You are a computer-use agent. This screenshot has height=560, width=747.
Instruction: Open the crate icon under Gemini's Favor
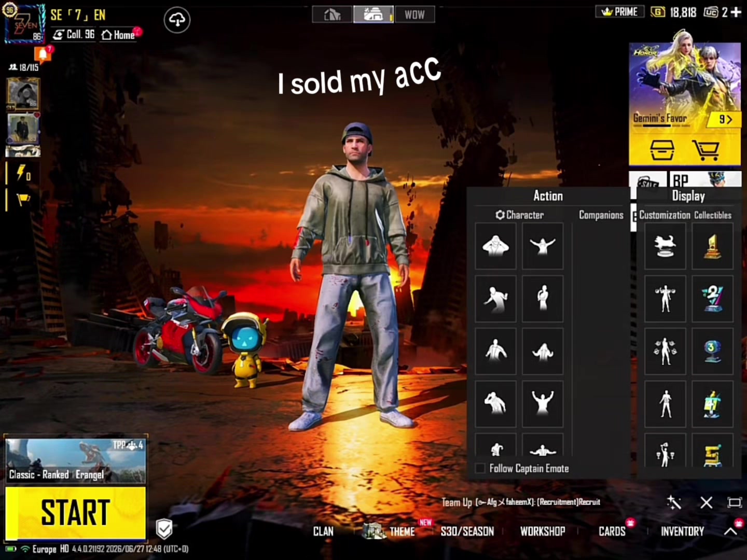point(662,150)
